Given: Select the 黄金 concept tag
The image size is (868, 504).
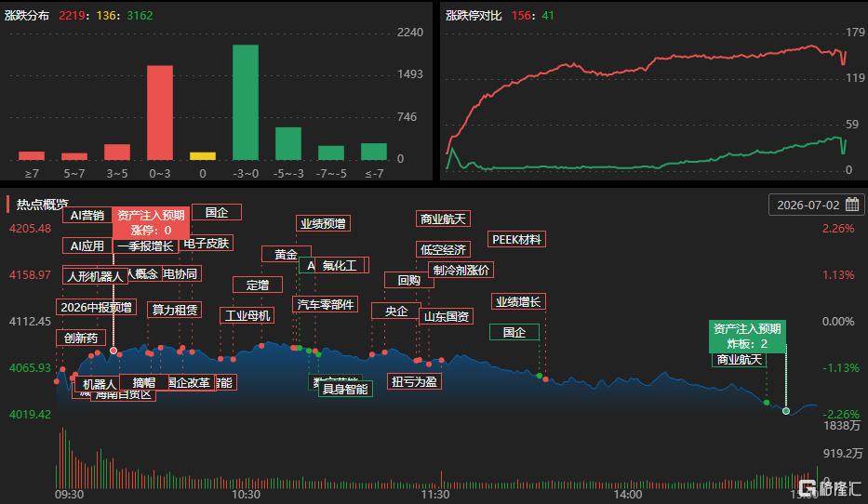Looking at the screenshot, I should (x=287, y=254).
